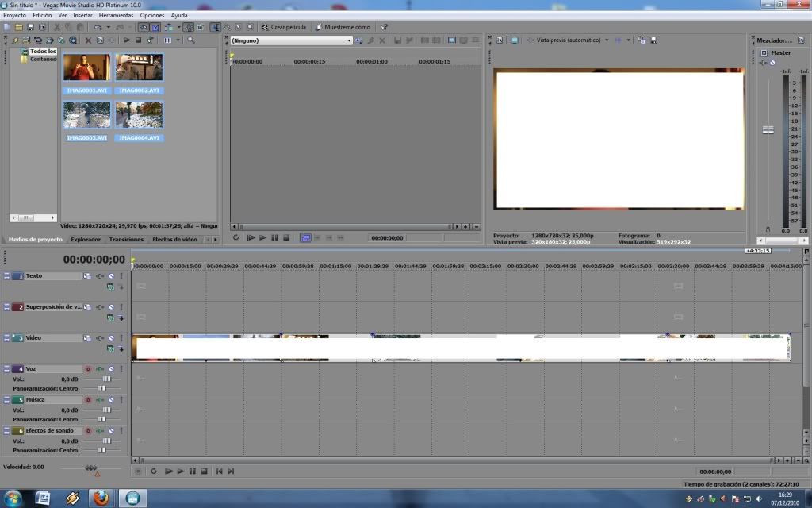
Task: Open the Edición menu
Action: (42, 16)
